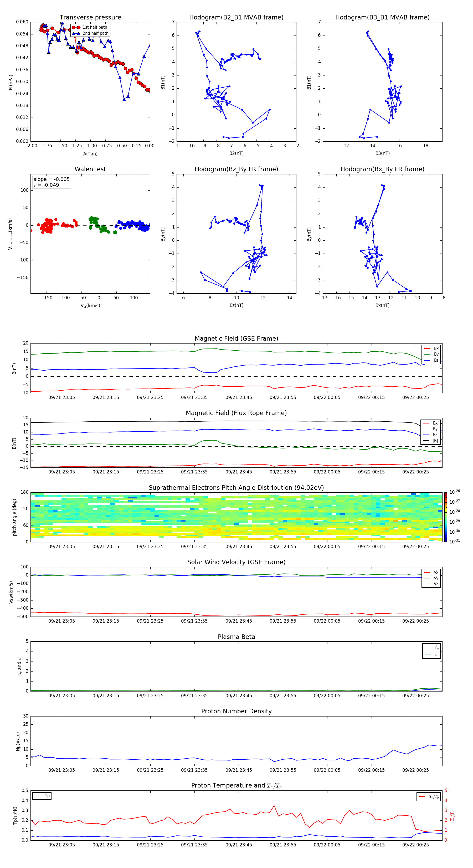Click 'By' legend entry in GSE magnetic field
Image resolution: width=473 pixels, height=868 pixels.
[x=431, y=354]
